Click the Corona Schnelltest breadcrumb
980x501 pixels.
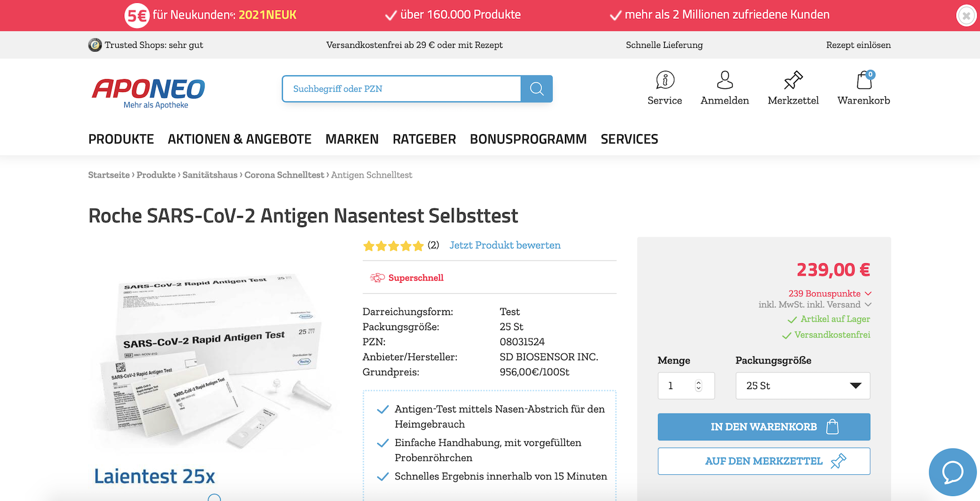tap(284, 175)
